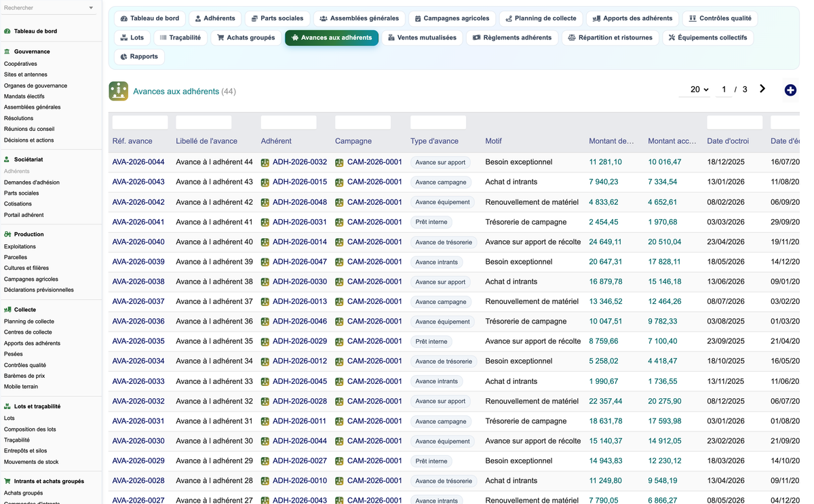Open Rapports tab
814x504 pixels.
(x=139, y=56)
